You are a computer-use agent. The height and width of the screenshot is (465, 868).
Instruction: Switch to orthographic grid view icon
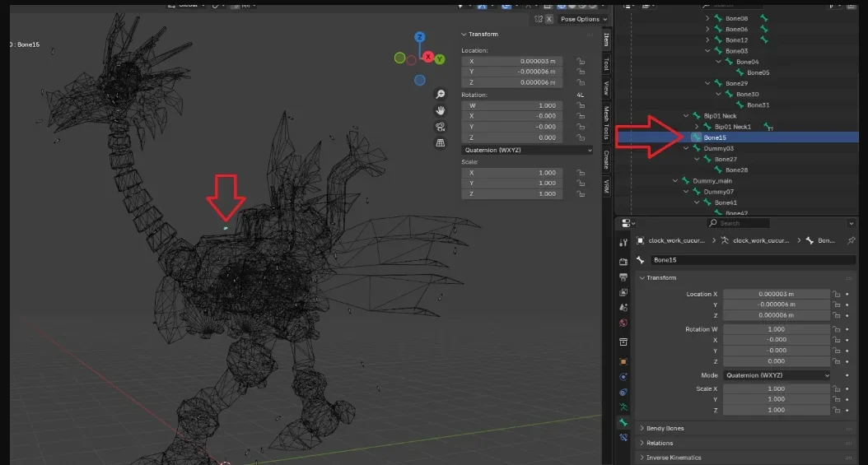pyautogui.click(x=440, y=142)
